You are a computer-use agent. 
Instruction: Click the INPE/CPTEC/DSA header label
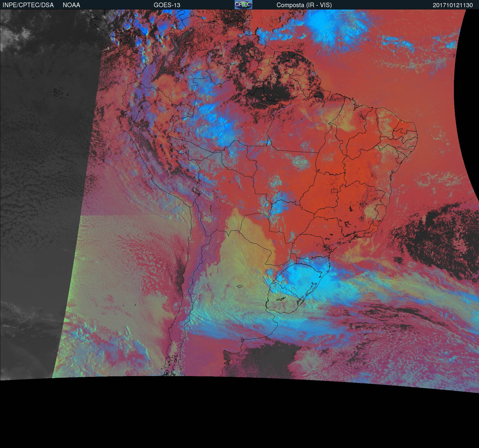(x=28, y=5)
